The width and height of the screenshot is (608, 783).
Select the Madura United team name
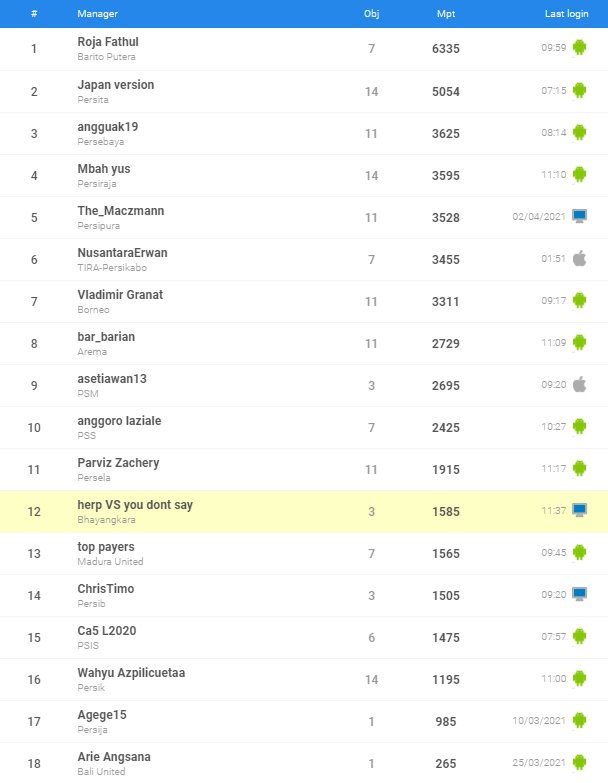110,561
